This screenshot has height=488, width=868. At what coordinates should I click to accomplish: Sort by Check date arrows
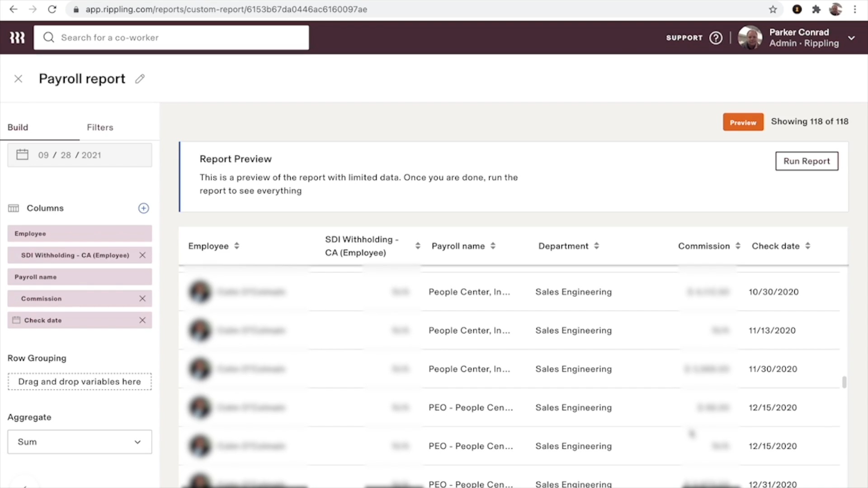tap(807, 246)
